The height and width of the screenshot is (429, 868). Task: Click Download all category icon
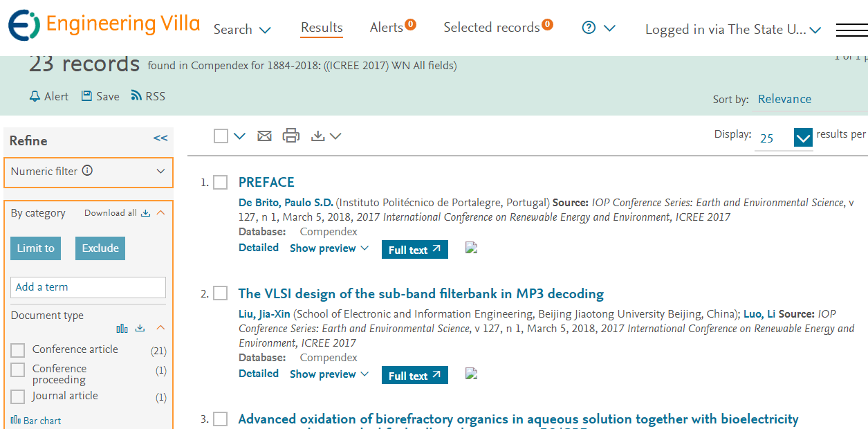[x=145, y=213]
